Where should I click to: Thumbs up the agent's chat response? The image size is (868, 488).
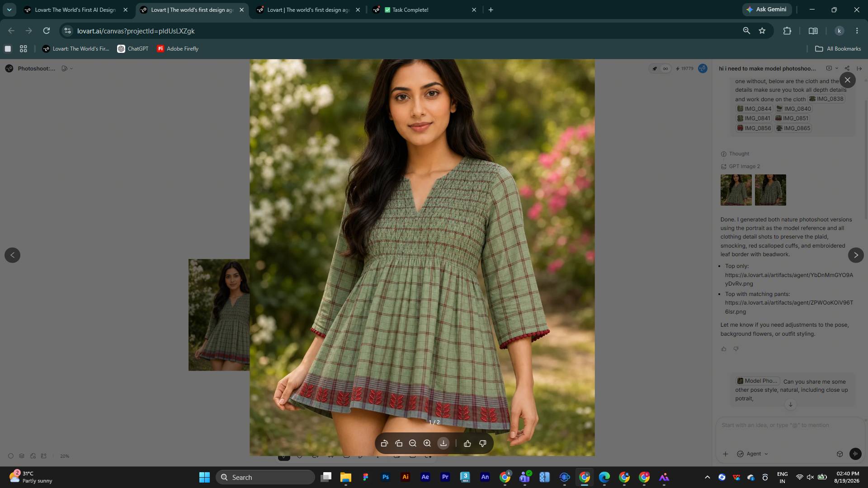724,349
